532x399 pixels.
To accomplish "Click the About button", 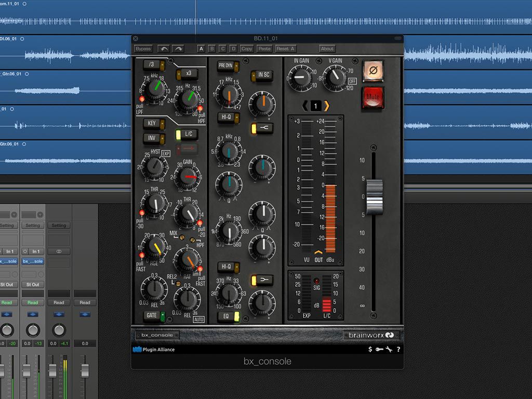I will tap(327, 49).
